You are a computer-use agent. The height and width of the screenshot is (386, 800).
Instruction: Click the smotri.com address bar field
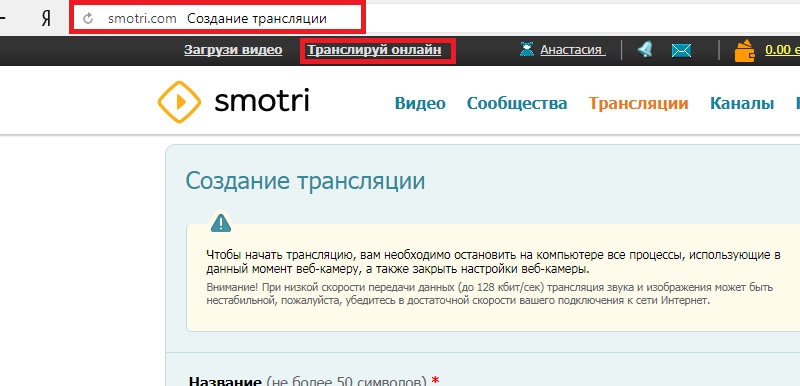217,19
